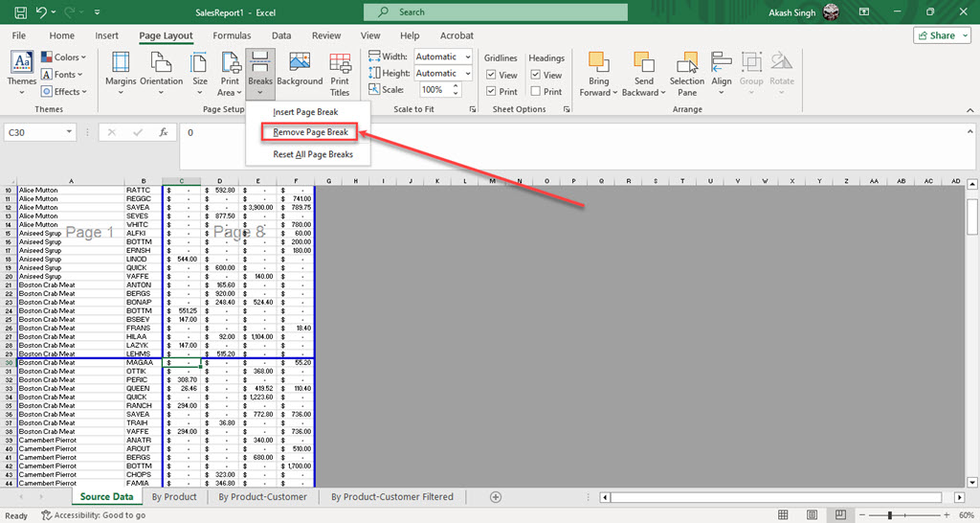Open Sheet Options dialog launcher
Screen dimensions: 980x523
pos(567,109)
